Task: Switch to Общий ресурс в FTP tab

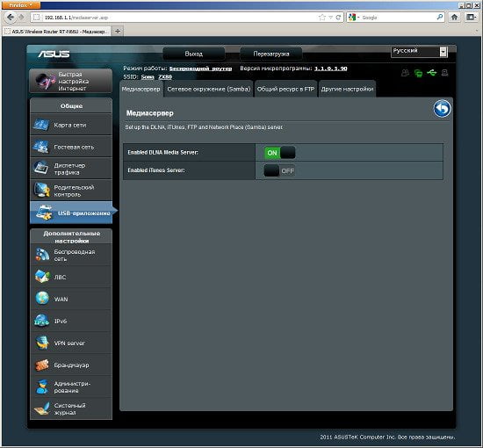Action: coord(285,89)
